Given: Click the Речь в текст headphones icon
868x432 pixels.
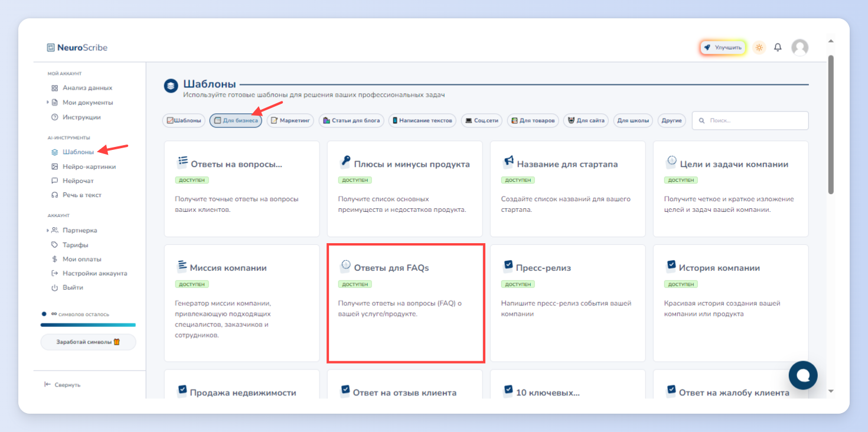Looking at the screenshot, I should pyautogui.click(x=55, y=195).
